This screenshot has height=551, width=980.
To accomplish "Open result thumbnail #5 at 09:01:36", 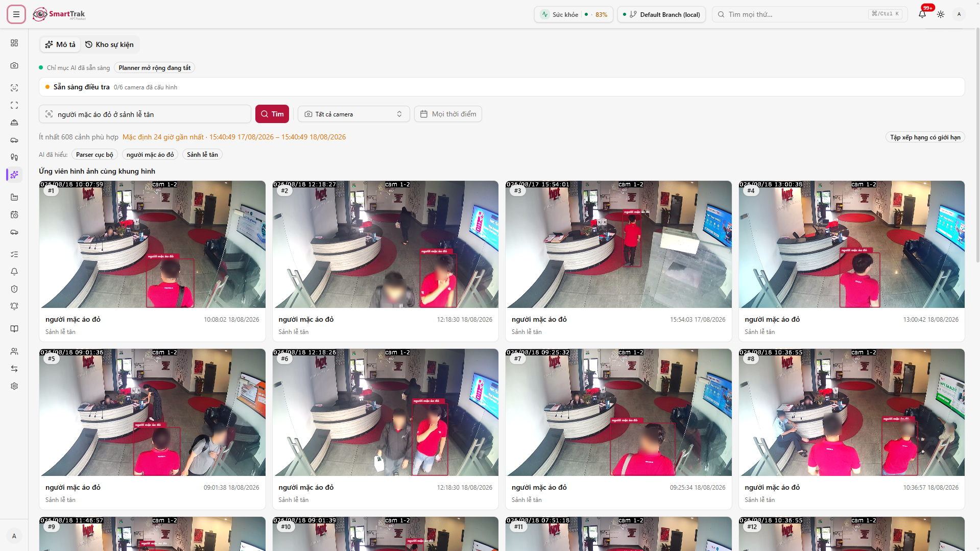I will [x=152, y=412].
